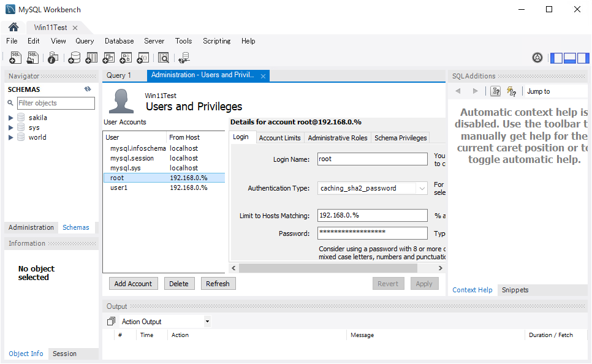Open the Database menu

(120, 41)
